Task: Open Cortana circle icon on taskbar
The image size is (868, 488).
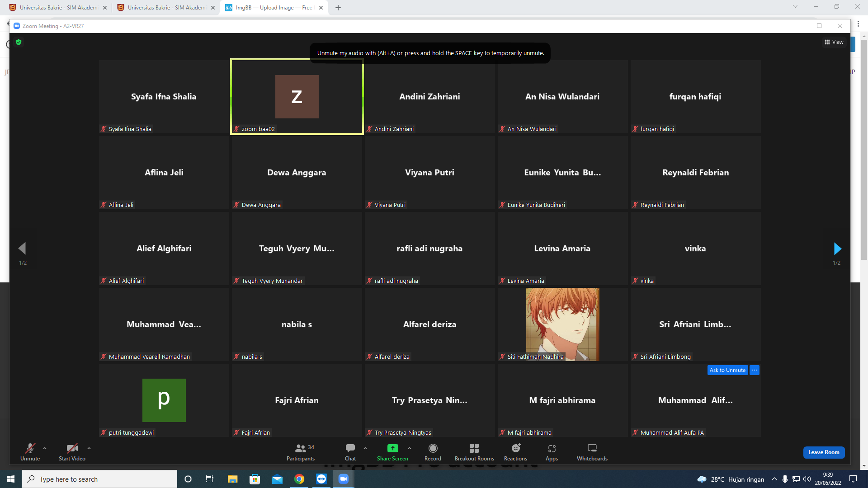Action: [188, 479]
